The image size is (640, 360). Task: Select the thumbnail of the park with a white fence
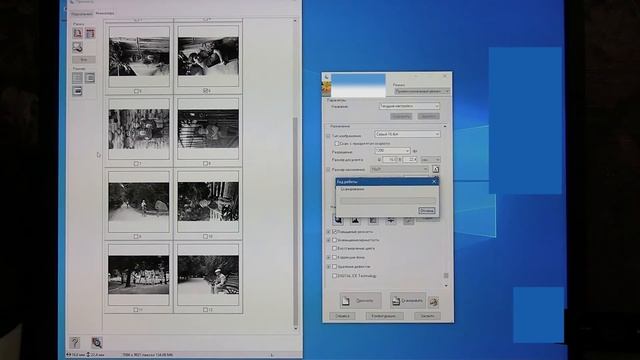(x=139, y=274)
